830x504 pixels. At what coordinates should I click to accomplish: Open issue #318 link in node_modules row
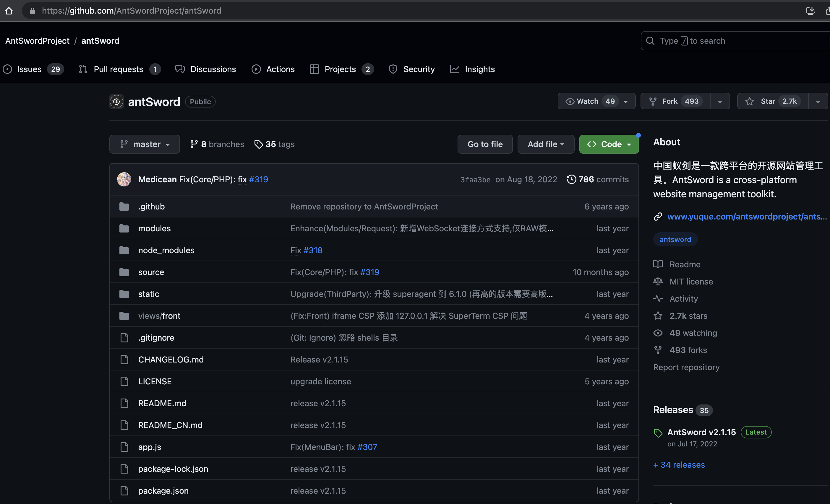[x=313, y=251]
